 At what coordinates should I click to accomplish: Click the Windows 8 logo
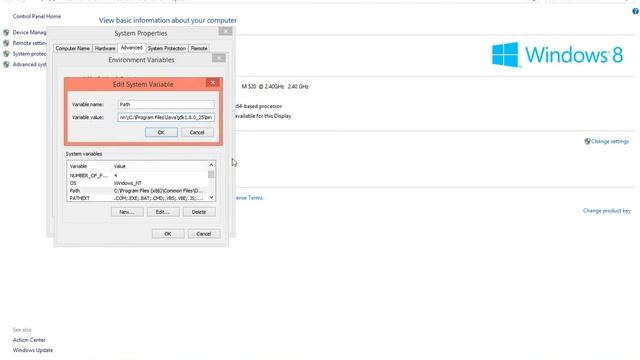click(558, 55)
